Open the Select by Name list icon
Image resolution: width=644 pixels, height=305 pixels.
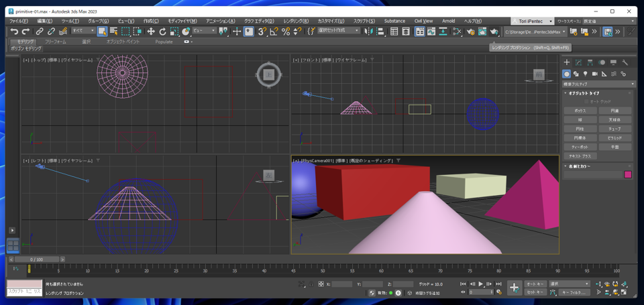pyautogui.click(x=114, y=32)
